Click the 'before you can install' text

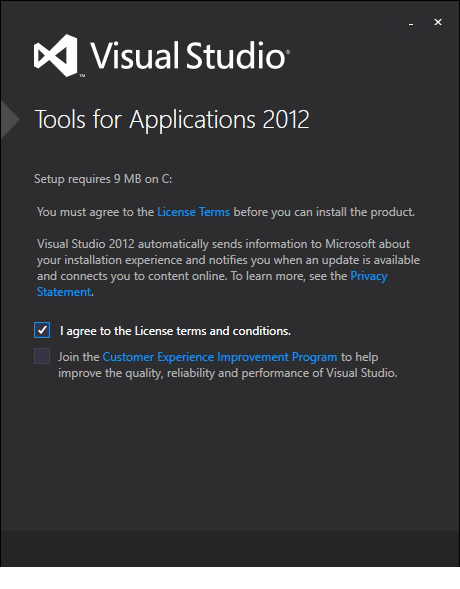click(324, 212)
